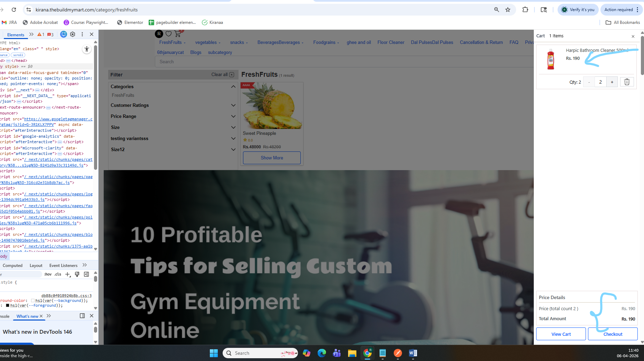Click the View Cart button
This screenshot has height=361, width=644.
tap(561, 334)
